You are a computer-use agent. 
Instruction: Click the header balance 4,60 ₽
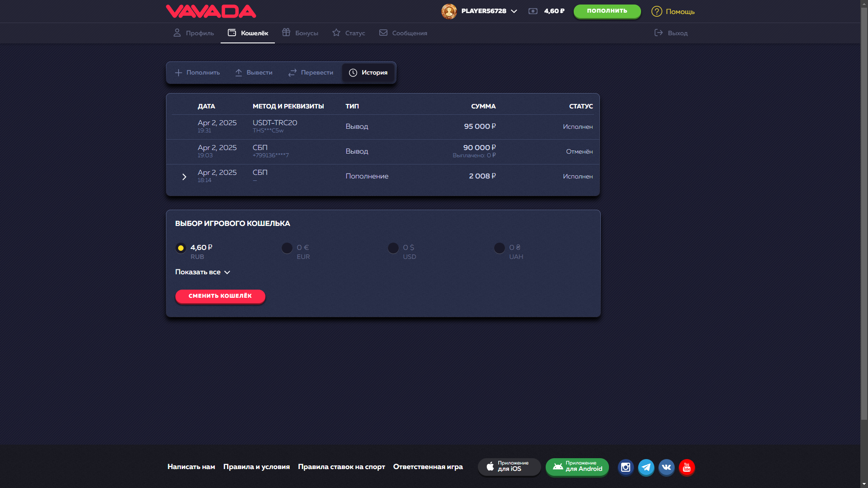click(554, 11)
